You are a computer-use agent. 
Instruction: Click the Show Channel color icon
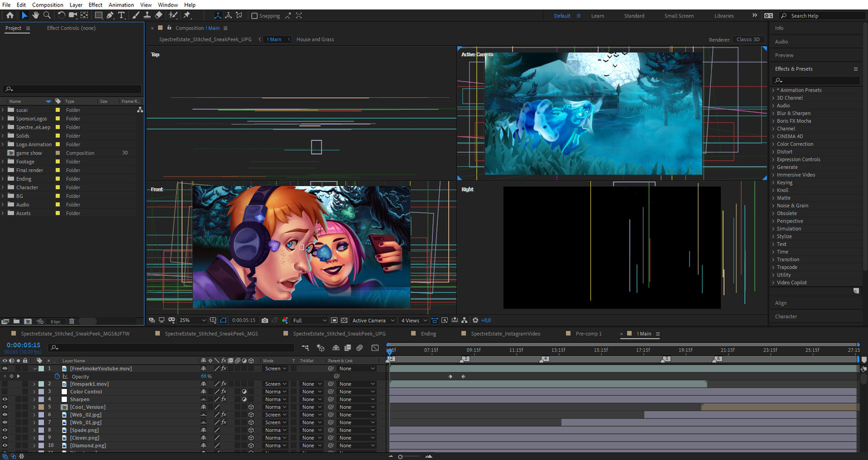pos(285,321)
